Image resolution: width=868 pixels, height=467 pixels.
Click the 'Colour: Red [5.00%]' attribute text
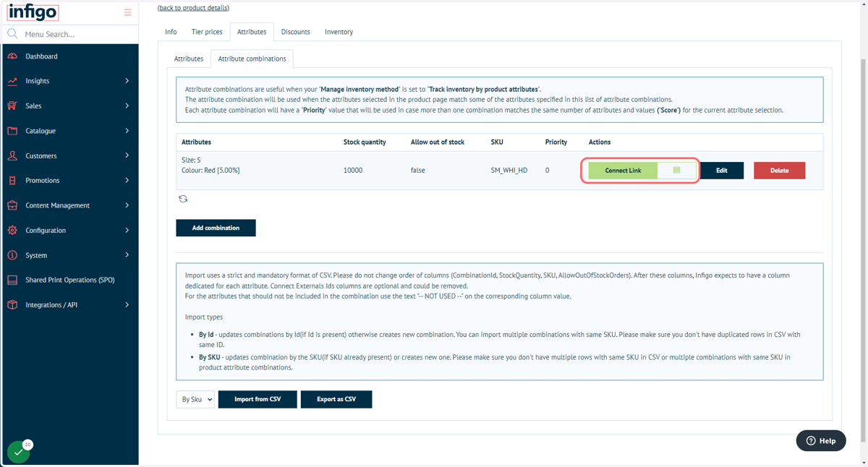pyautogui.click(x=210, y=170)
